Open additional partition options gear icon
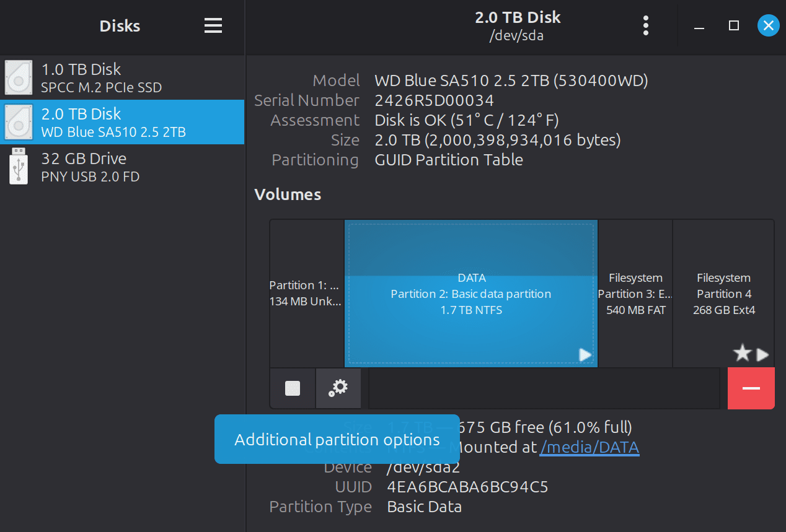 338,388
